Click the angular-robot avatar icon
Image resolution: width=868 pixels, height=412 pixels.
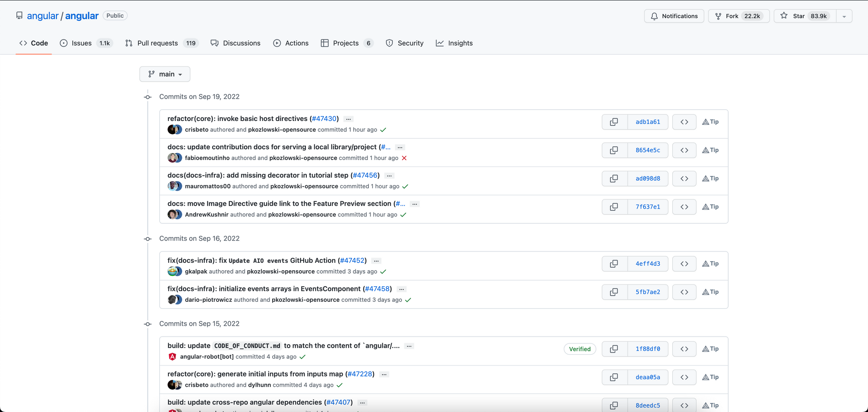172,356
